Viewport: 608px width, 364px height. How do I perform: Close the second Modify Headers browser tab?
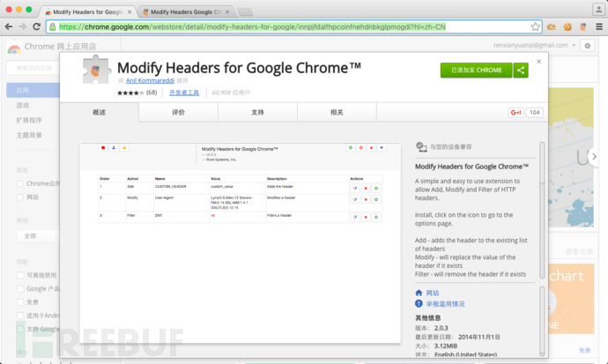[x=227, y=12]
